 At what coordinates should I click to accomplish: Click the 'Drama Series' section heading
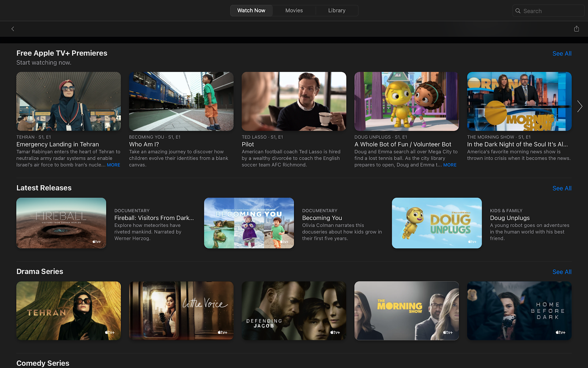[40, 272]
